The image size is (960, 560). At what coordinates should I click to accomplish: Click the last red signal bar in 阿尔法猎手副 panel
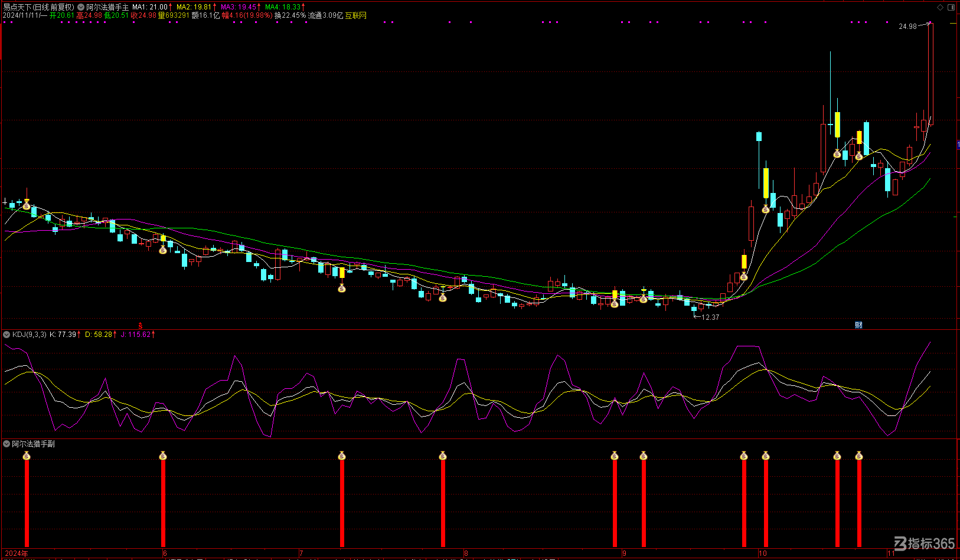coord(859,503)
